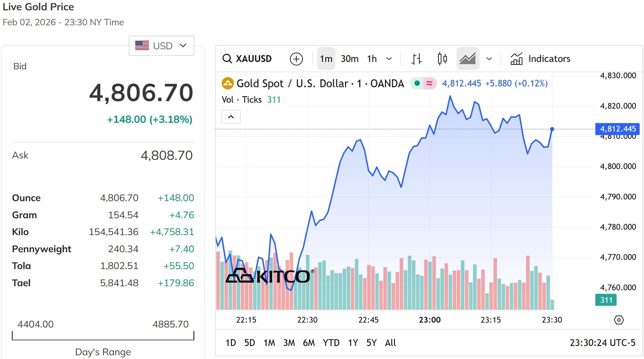Toggle the pink approximate data indicator
Image resolution: width=644 pixels, height=359 pixels.
pyautogui.click(x=429, y=83)
